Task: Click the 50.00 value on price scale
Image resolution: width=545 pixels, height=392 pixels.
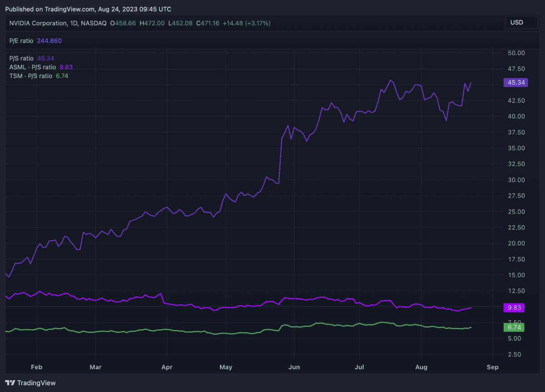Action: tap(515, 53)
